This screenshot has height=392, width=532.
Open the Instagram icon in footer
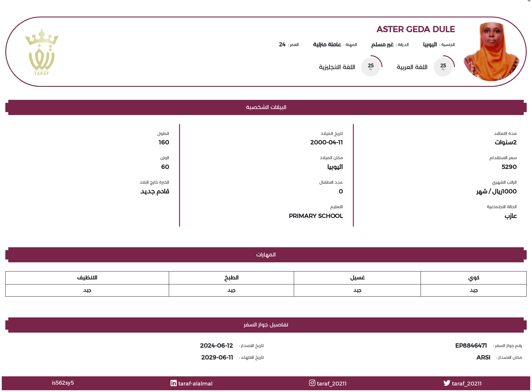[312, 383]
